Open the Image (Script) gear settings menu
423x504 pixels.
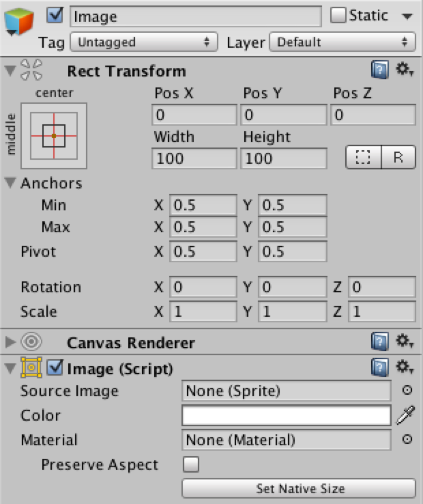[405, 368]
